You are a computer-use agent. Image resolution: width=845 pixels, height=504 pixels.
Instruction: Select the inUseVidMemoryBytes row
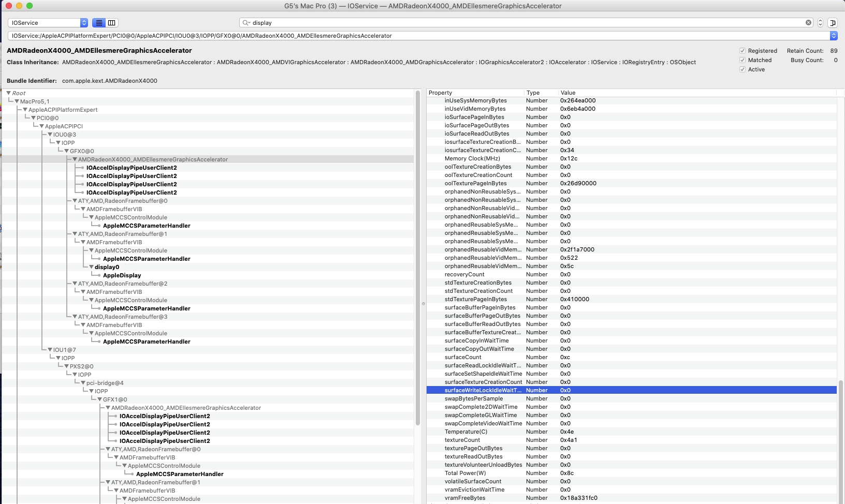click(631, 109)
